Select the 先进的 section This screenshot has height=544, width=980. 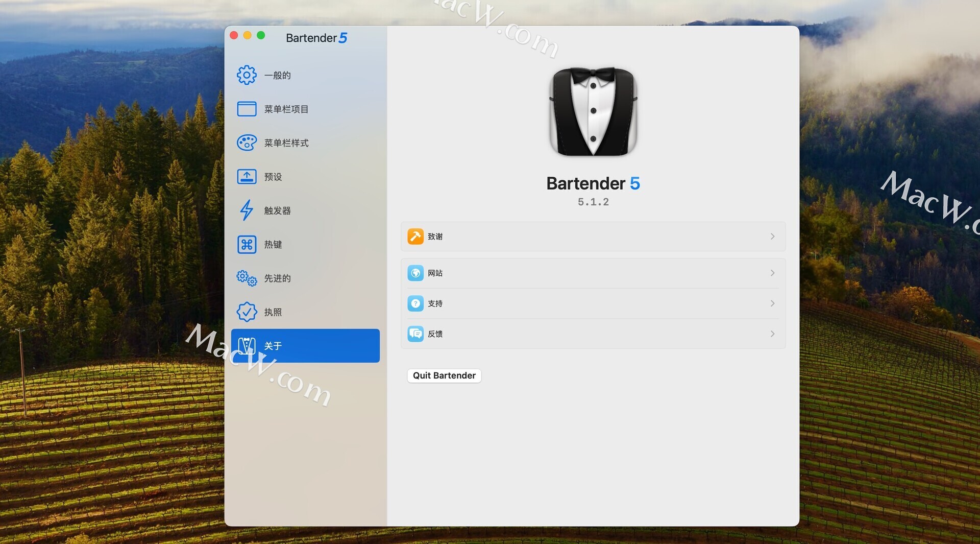(305, 278)
